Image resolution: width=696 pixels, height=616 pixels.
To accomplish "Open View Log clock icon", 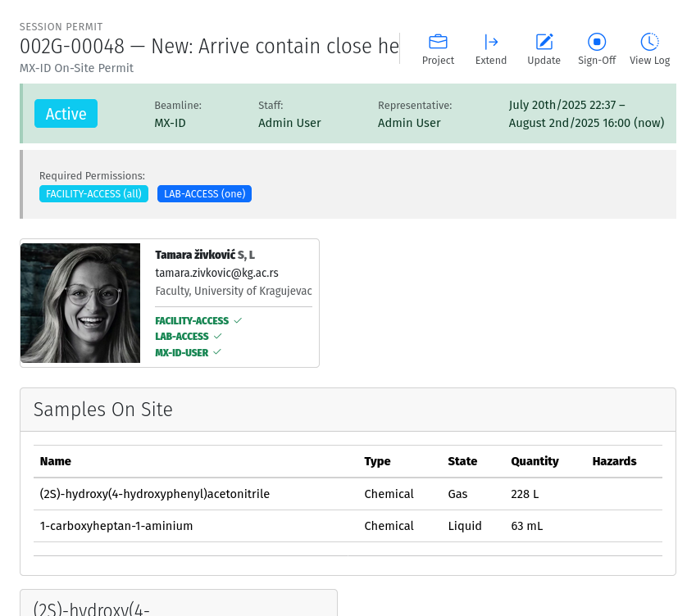I will coord(649,42).
